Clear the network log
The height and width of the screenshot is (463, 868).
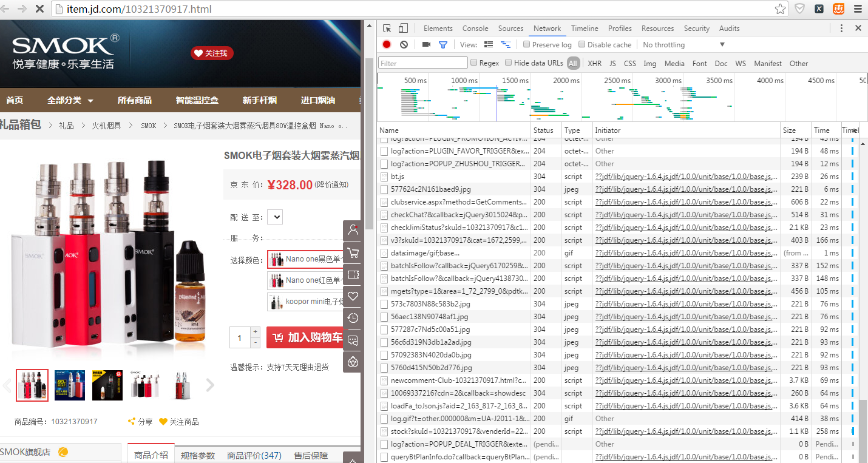point(404,44)
